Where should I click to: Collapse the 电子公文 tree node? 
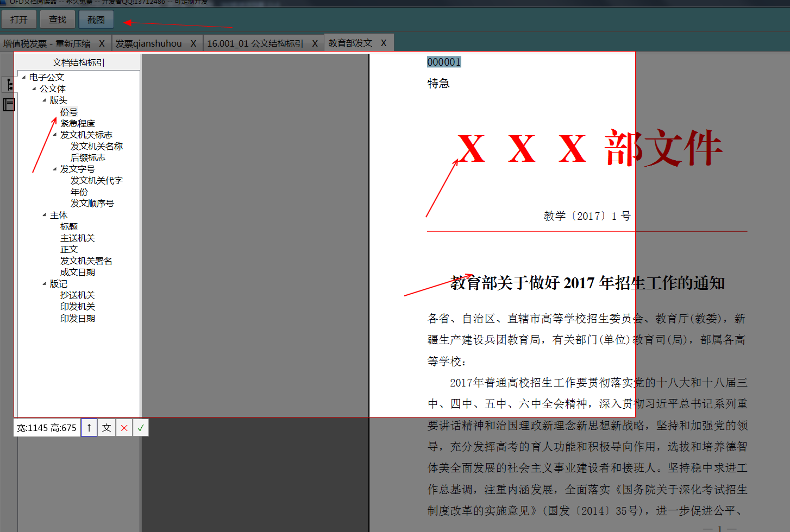click(24, 78)
